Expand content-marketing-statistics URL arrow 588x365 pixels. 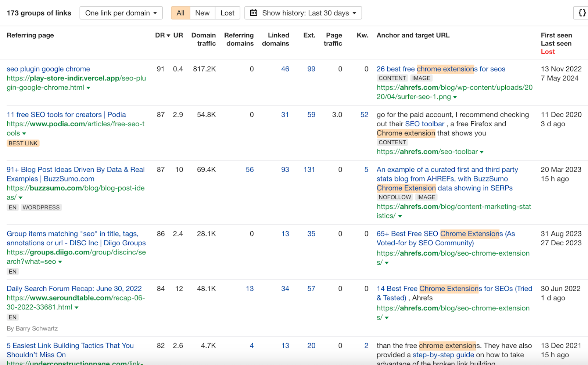coord(400,216)
